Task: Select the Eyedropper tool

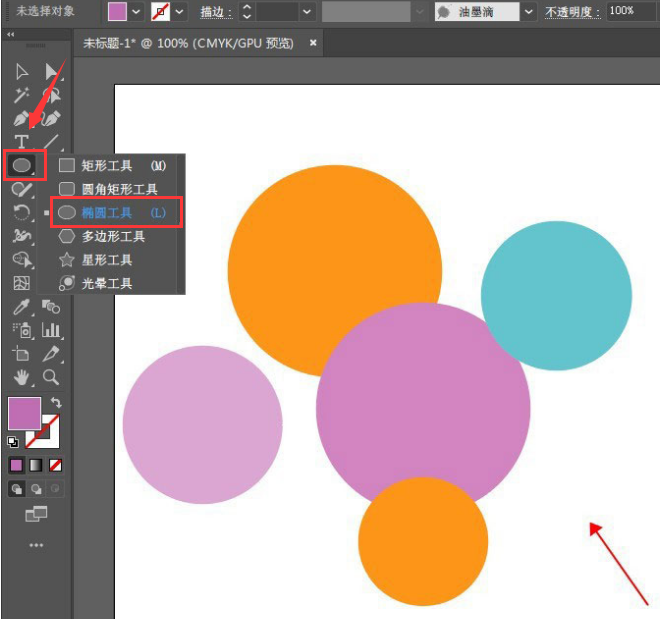Action: [22, 307]
